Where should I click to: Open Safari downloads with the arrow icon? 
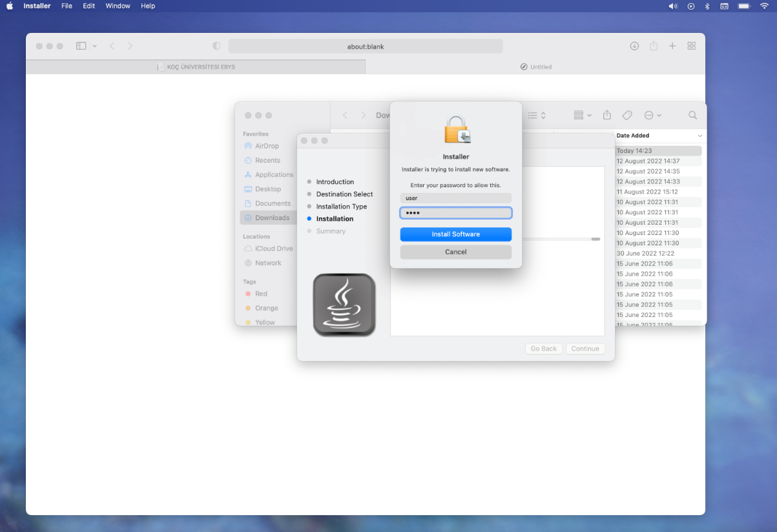point(634,46)
